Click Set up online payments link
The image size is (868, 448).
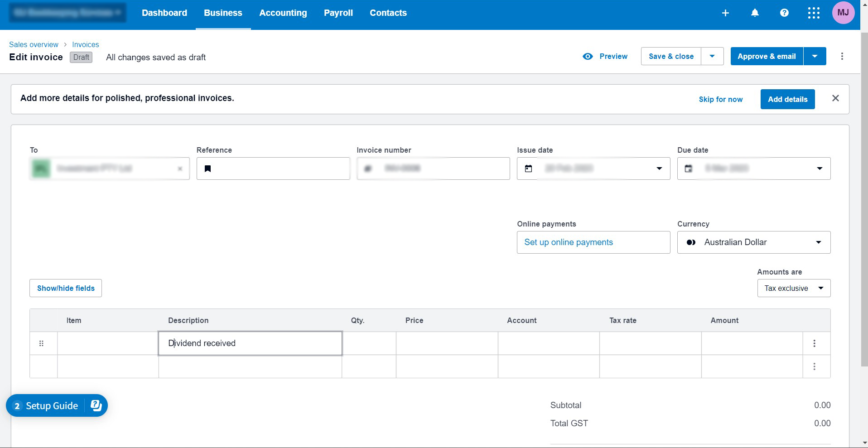569,242
